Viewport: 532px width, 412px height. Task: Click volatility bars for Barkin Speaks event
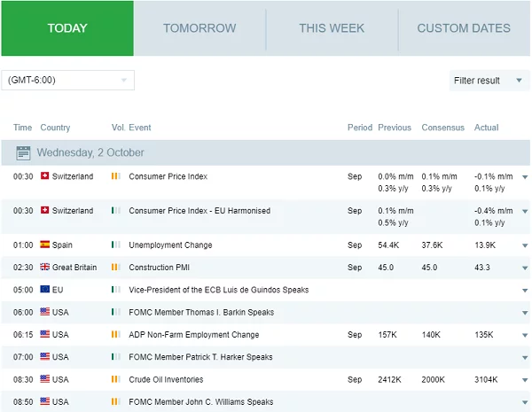pyautogui.click(x=115, y=312)
